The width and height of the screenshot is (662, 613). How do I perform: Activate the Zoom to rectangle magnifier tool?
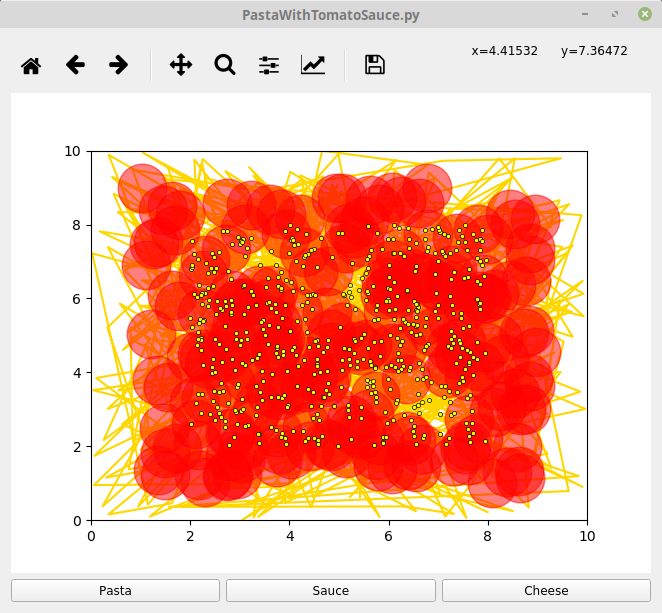[x=225, y=65]
